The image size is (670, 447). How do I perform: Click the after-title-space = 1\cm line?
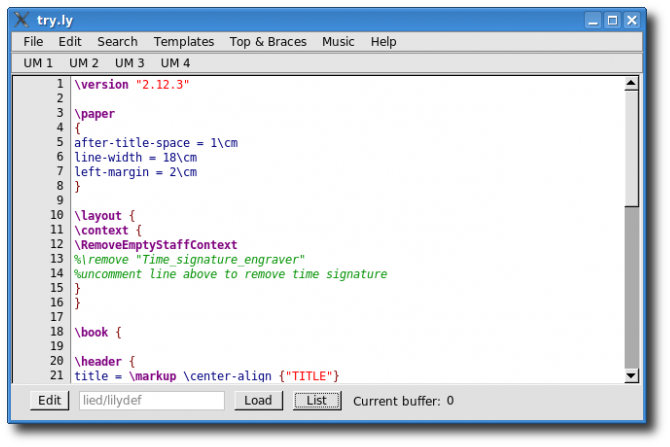point(156,143)
